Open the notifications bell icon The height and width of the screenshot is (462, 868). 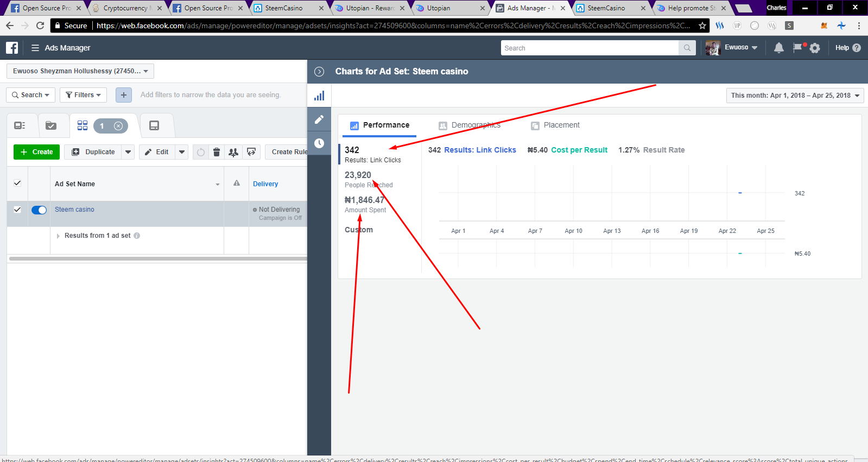(x=778, y=48)
